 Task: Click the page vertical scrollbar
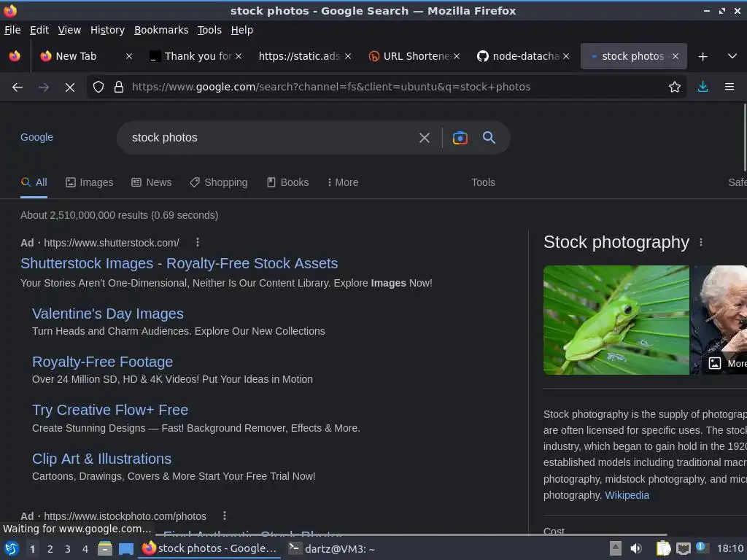[x=744, y=138]
